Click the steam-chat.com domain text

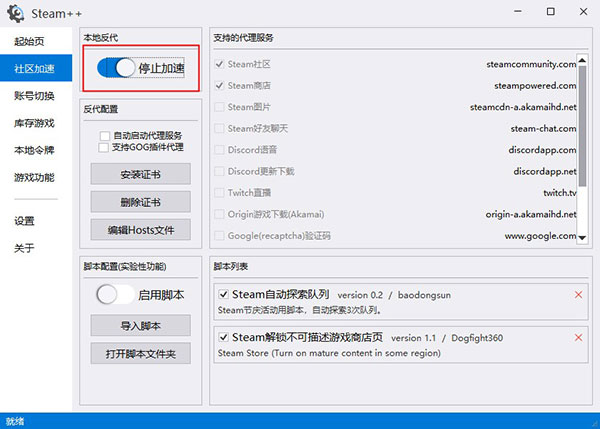tap(543, 128)
